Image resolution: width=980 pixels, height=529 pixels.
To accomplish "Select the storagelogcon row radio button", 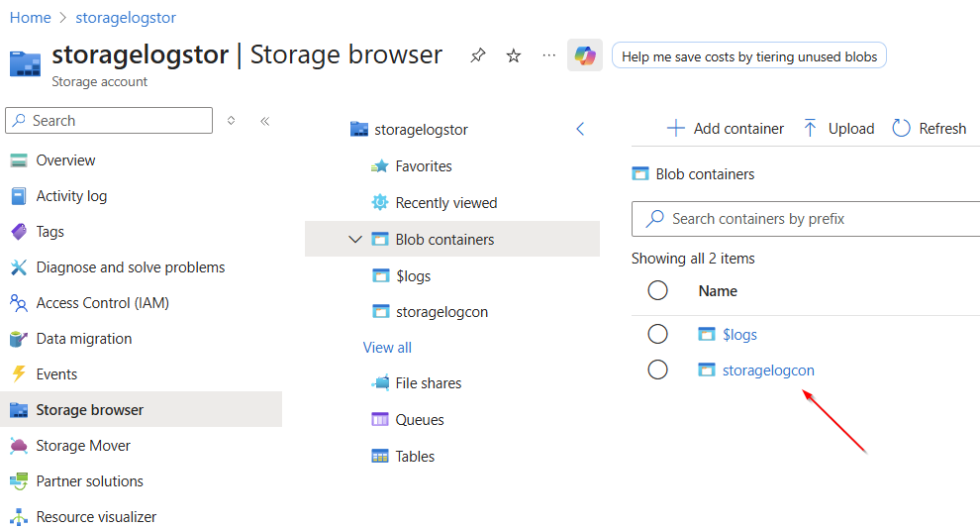I will coord(657,370).
